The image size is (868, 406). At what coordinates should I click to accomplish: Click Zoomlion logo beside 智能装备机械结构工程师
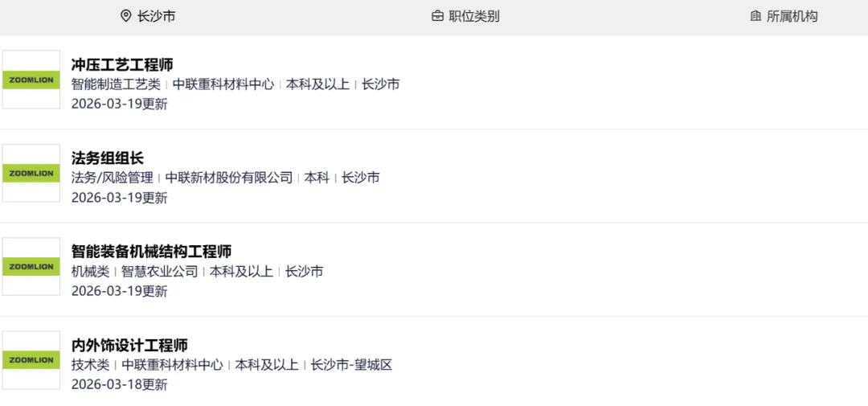point(31,266)
